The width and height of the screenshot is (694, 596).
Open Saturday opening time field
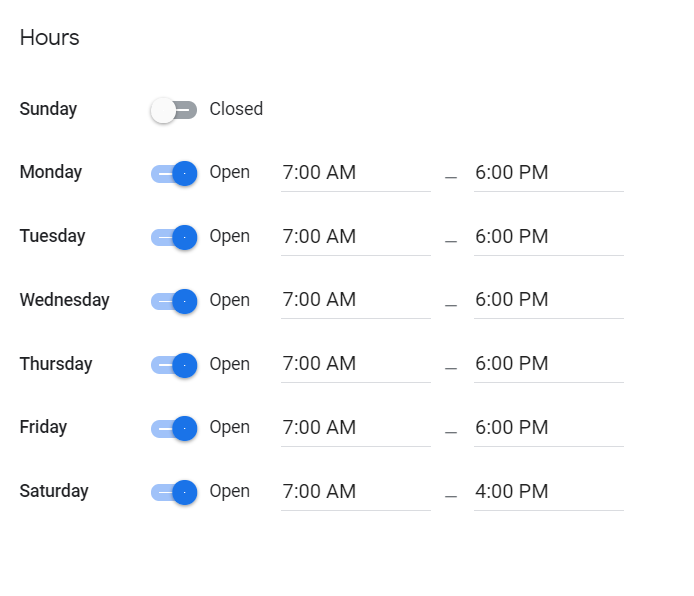coord(355,492)
